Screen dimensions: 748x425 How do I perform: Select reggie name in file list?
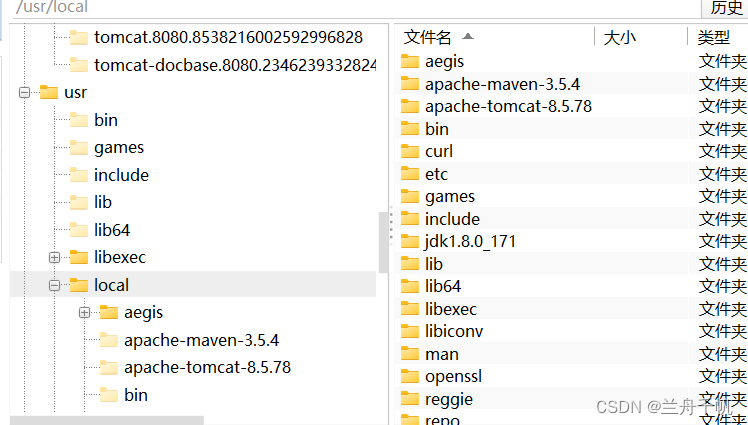pos(449,399)
